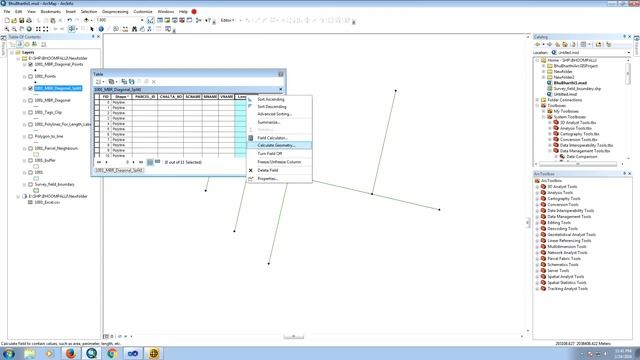This screenshot has height=360, width=640.
Task: Expand Analysis Tools in ArcToolbox
Action: [x=538, y=193]
